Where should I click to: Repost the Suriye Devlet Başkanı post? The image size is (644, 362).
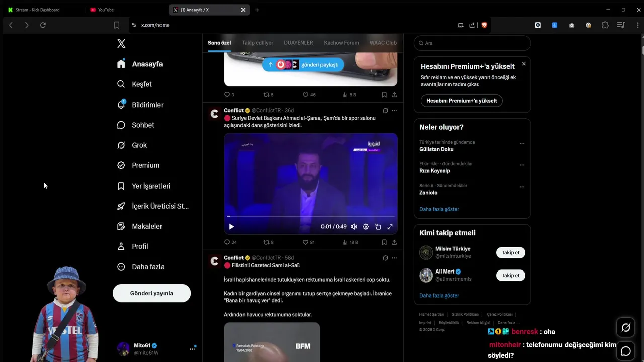click(x=269, y=242)
